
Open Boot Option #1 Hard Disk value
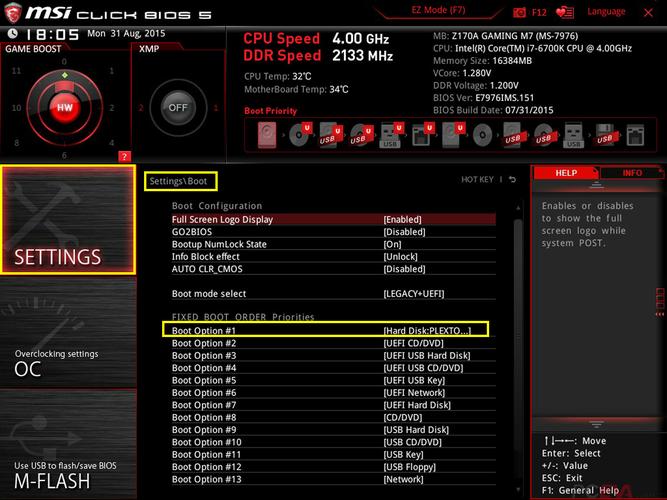(x=428, y=331)
